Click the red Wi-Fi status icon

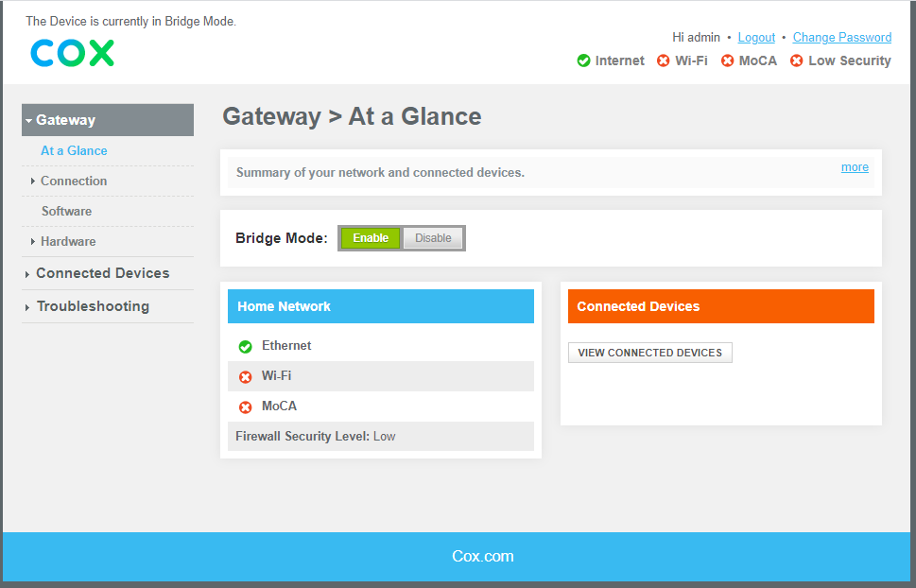tap(662, 61)
